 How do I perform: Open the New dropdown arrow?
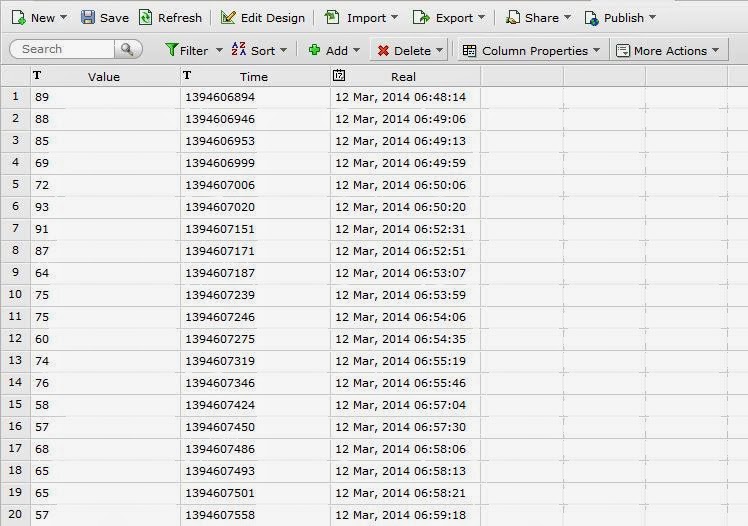(63, 17)
